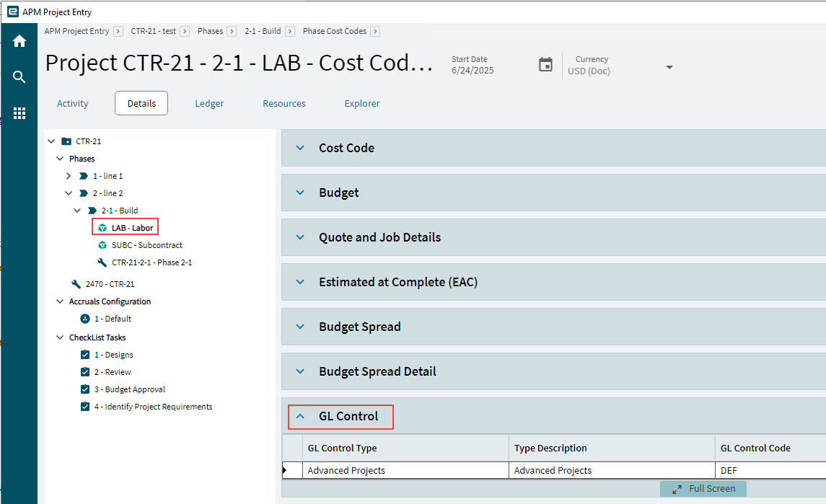
Task: Open breadcrumb arrow after Phase Cost Codes
Action: tap(375, 32)
